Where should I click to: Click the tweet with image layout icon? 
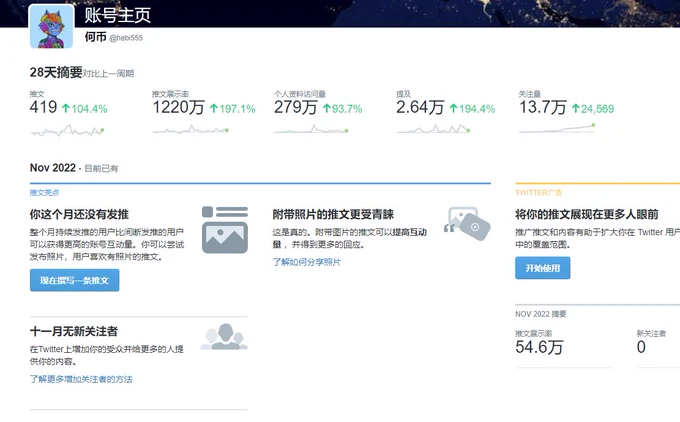point(225,230)
